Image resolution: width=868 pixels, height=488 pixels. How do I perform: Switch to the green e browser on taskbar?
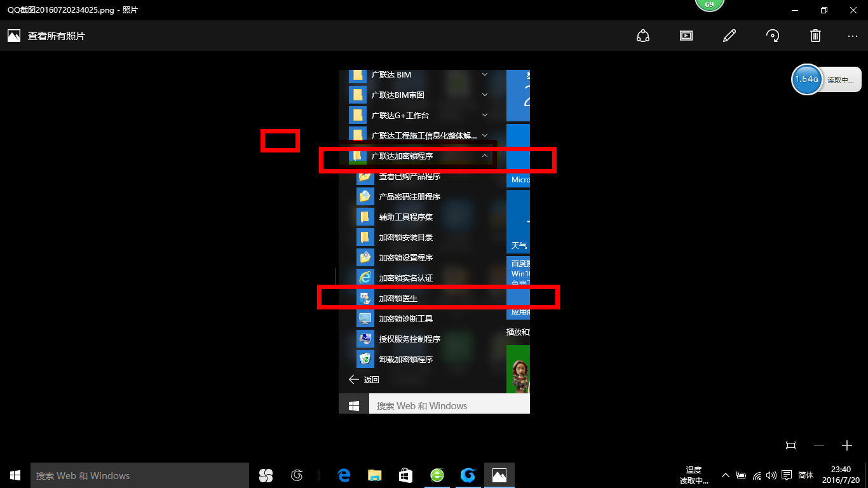[437, 475]
